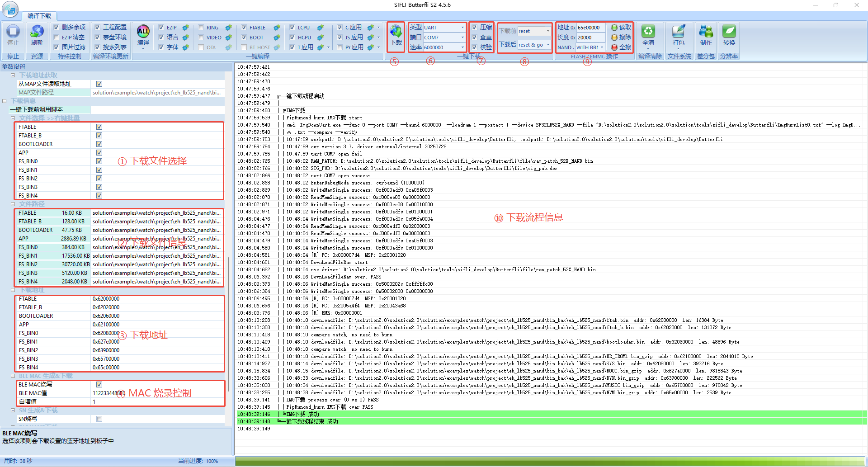The image size is (868, 467).
Task: Click the 转换 resolution convert icon
Action: pyautogui.click(x=729, y=33)
